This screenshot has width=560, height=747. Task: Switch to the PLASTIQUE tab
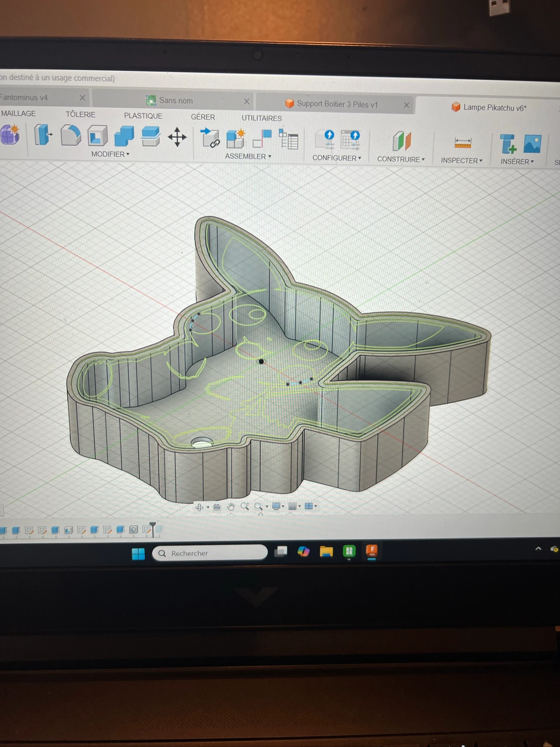coord(143,116)
